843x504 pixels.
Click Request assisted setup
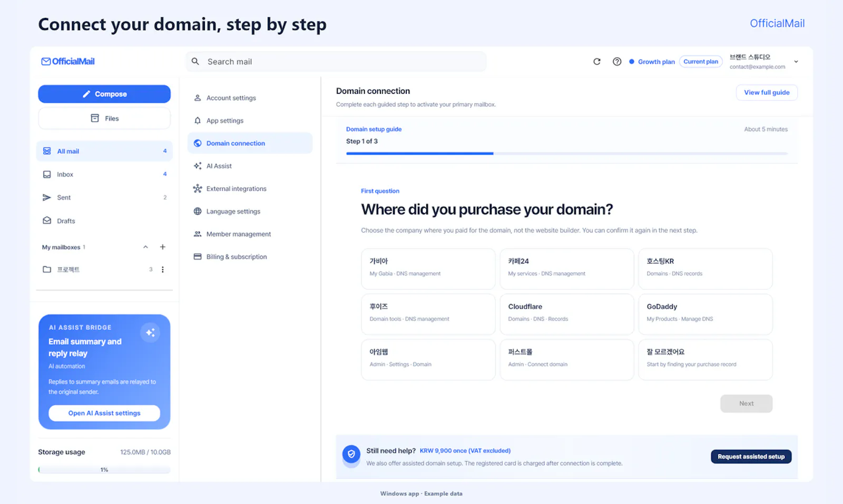click(x=751, y=457)
